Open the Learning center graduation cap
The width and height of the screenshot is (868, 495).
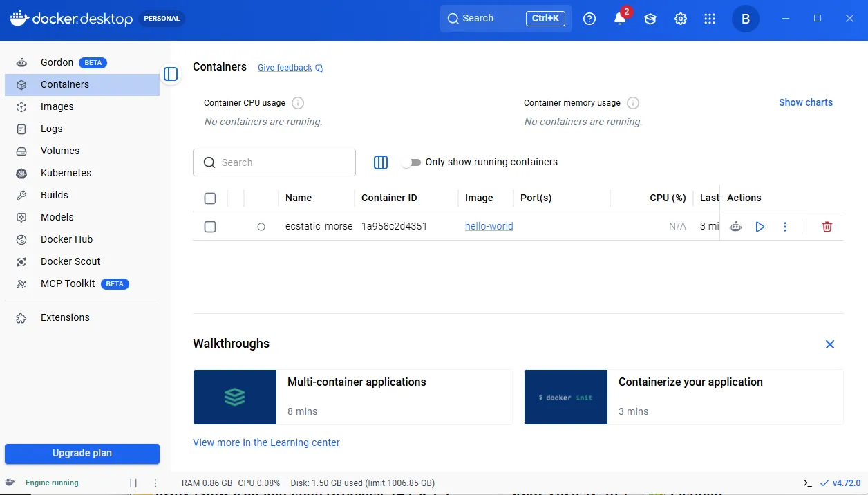pos(650,19)
